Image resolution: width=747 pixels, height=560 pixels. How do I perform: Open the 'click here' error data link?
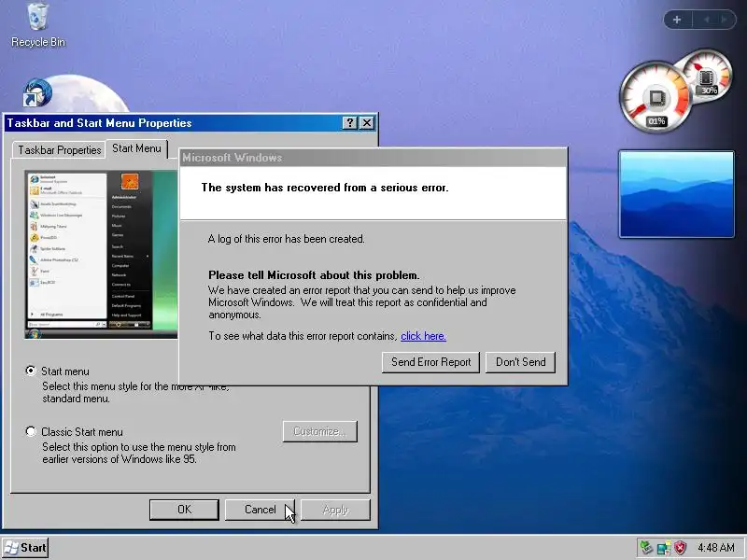click(x=423, y=336)
